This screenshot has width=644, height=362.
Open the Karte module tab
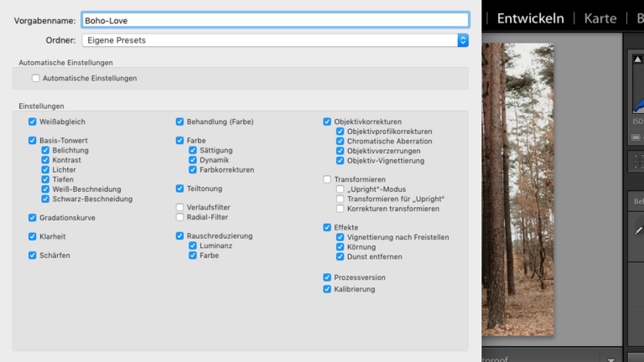pyautogui.click(x=600, y=18)
